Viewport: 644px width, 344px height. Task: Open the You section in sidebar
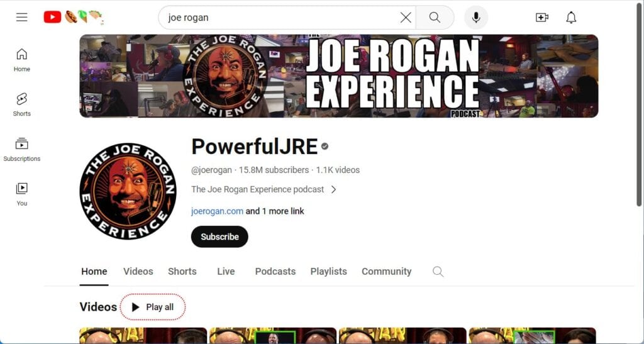click(x=22, y=194)
